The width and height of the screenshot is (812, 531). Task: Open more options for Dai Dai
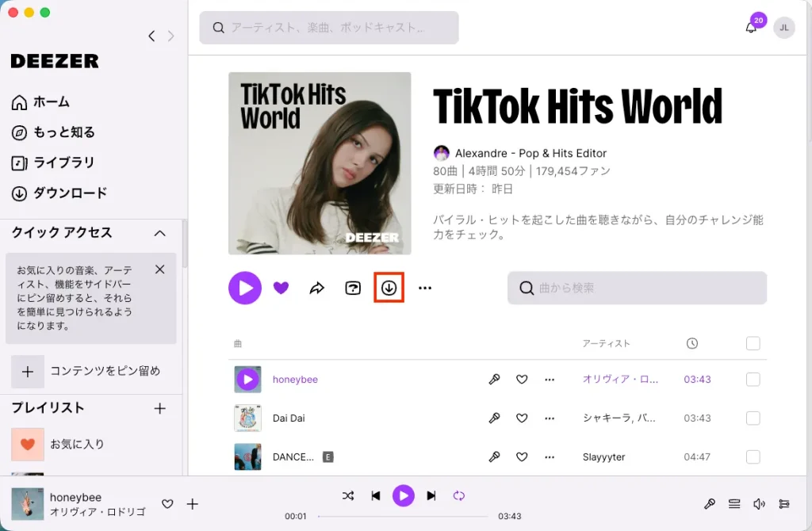[x=550, y=418]
